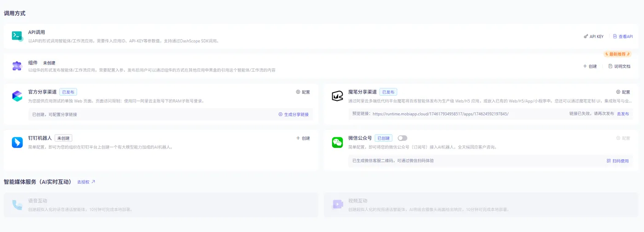Click 去授权 link beside 智能媒体服务
Viewport: 644px width, 232px height.
(86, 182)
